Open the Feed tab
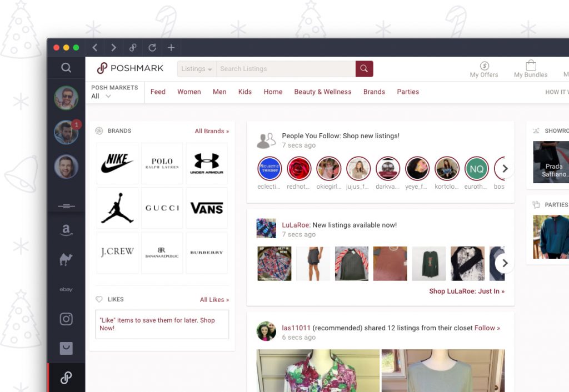Viewport: 569px width, 392px height. 158,92
